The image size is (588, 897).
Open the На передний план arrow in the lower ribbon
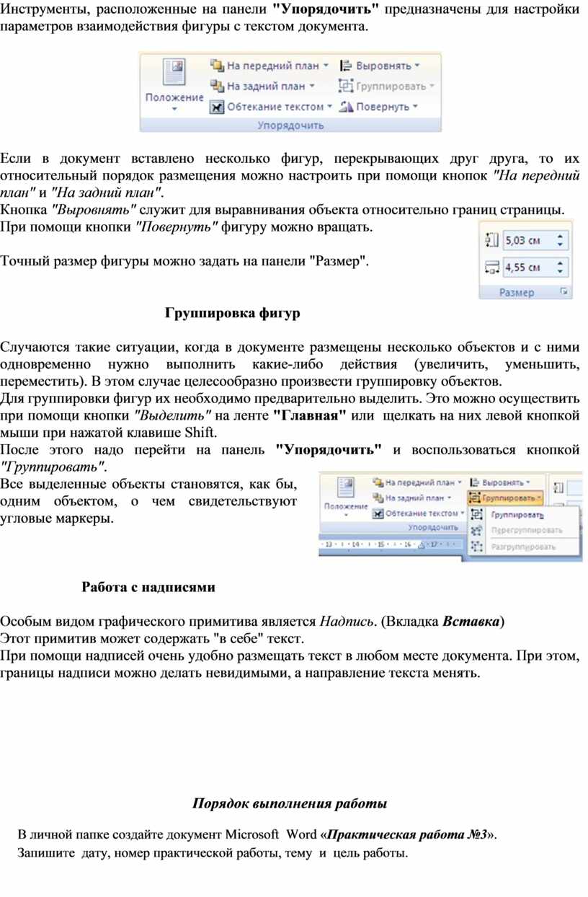pyautogui.click(x=459, y=482)
